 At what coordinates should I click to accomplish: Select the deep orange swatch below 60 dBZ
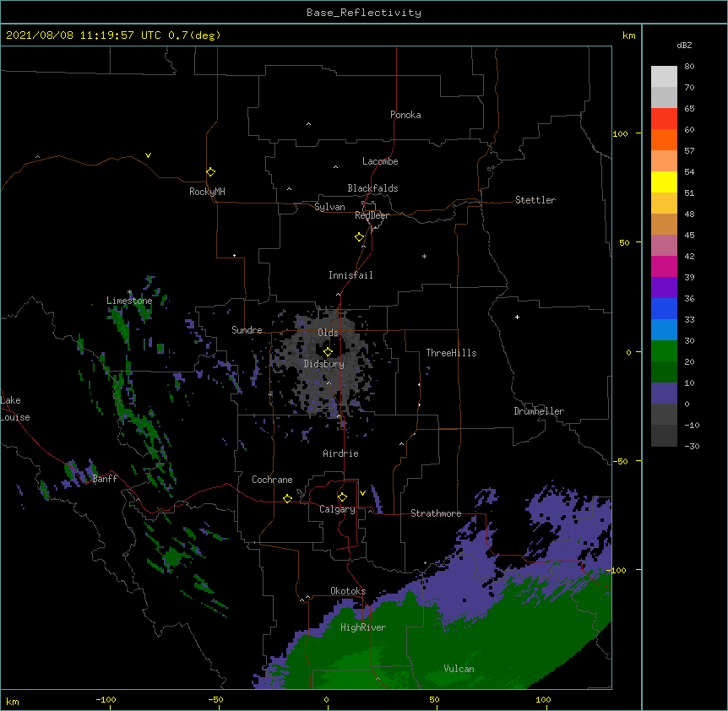coord(664,139)
